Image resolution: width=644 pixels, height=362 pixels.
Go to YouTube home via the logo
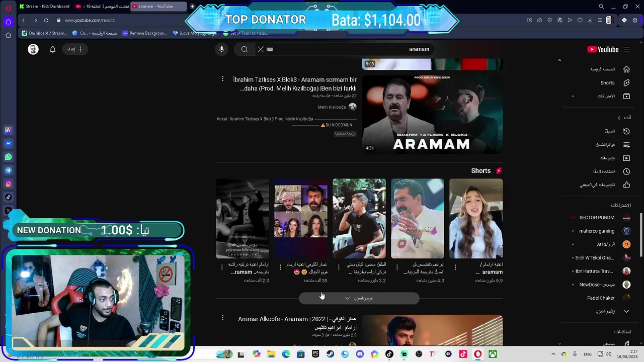603,49
